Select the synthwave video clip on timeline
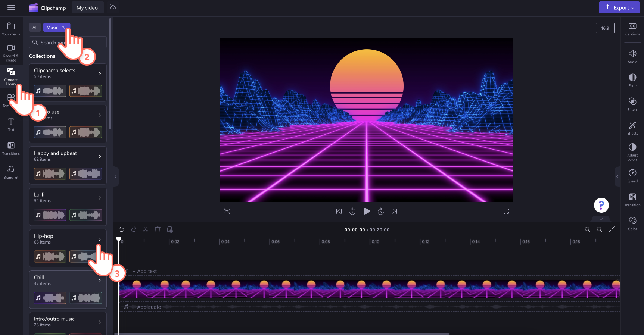 pyautogui.click(x=369, y=289)
